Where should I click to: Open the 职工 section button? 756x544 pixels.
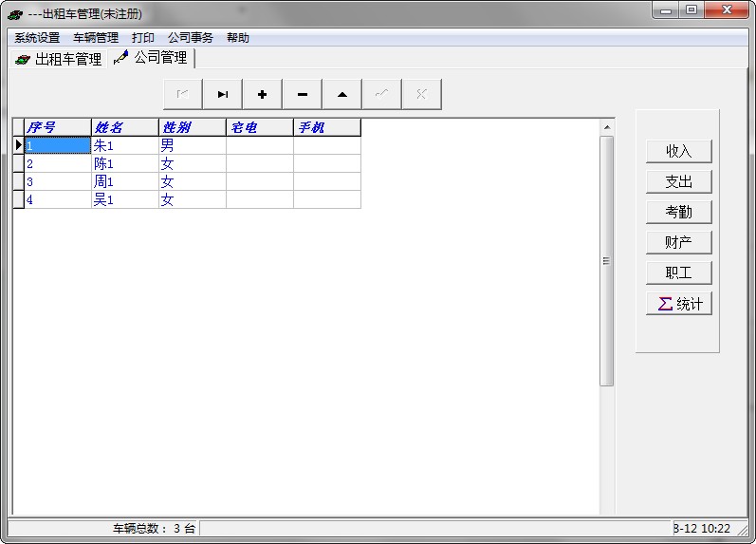[678, 272]
